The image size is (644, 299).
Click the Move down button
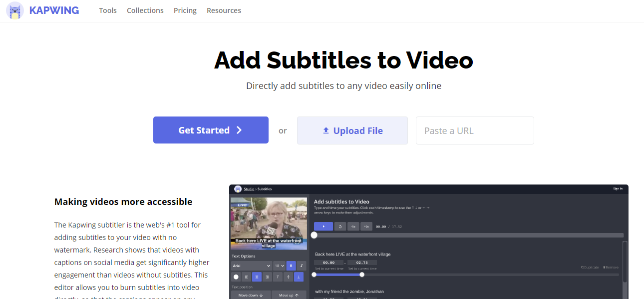tap(251, 295)
